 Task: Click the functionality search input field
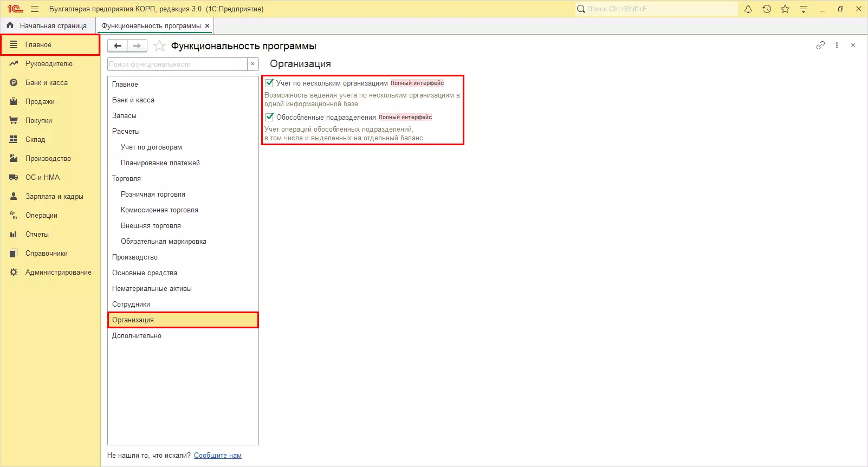coord(177,64)
